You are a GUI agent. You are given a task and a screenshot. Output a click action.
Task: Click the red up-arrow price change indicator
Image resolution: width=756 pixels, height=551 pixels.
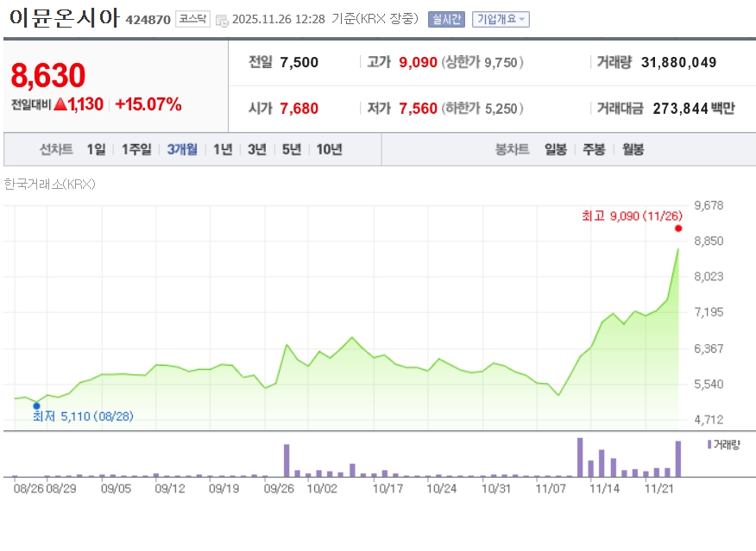click(60, 105)
